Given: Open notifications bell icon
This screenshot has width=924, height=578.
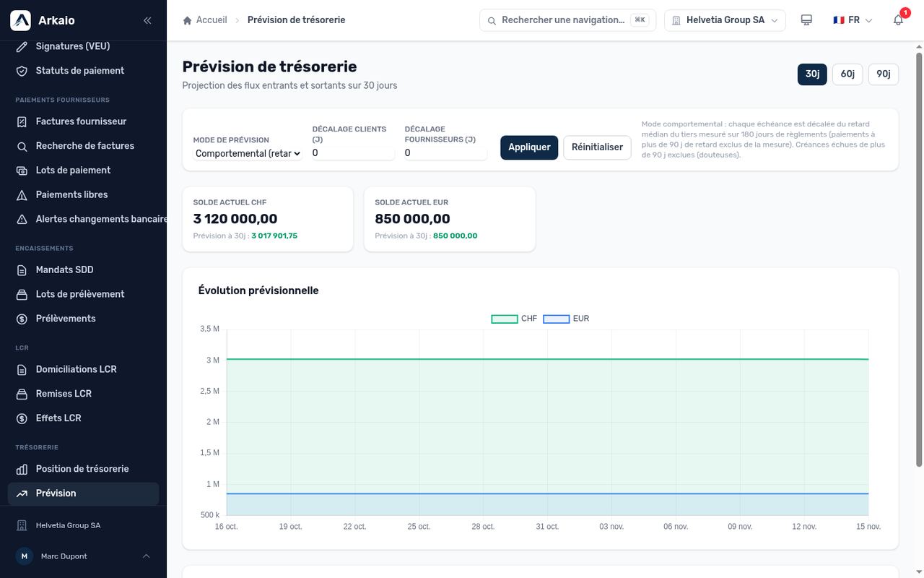Looking at the screenshot, I should 899,20.
